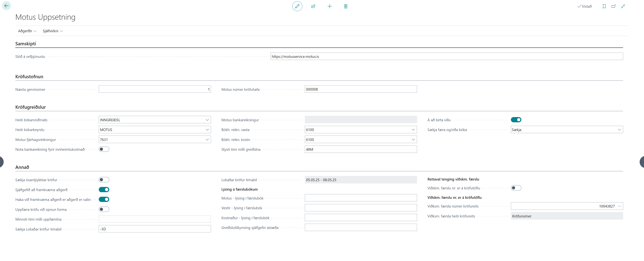This screenshot has width=644, height=261.
Task: Toggle Uppfæra kröfu við opnun forma
Action: coord(104,209)
